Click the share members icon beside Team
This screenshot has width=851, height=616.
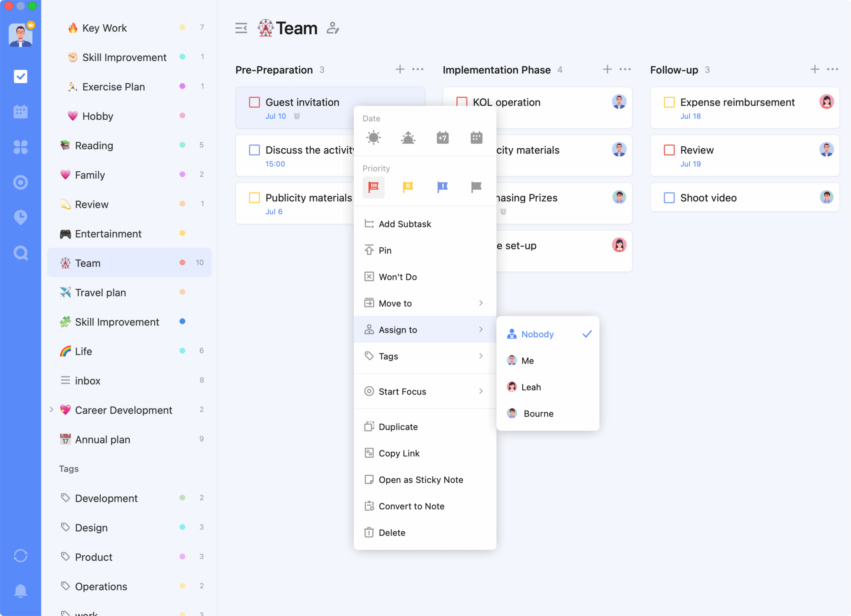(332, 28)
